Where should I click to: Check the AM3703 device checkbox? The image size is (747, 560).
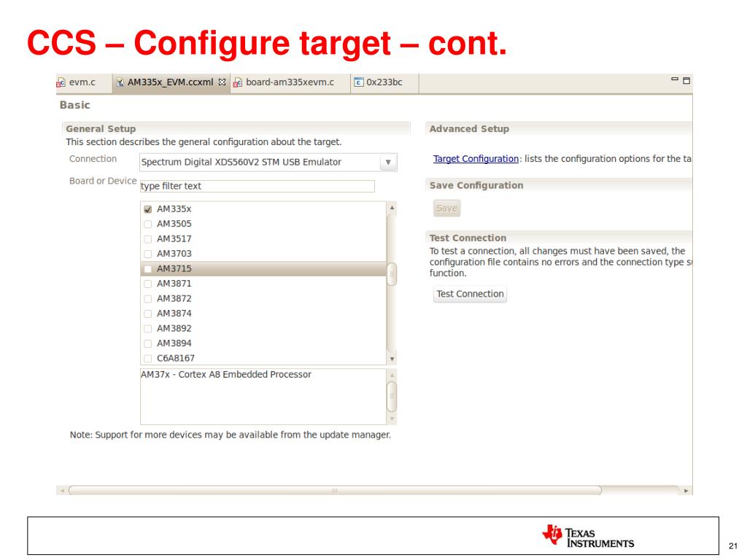click(147, 254)
